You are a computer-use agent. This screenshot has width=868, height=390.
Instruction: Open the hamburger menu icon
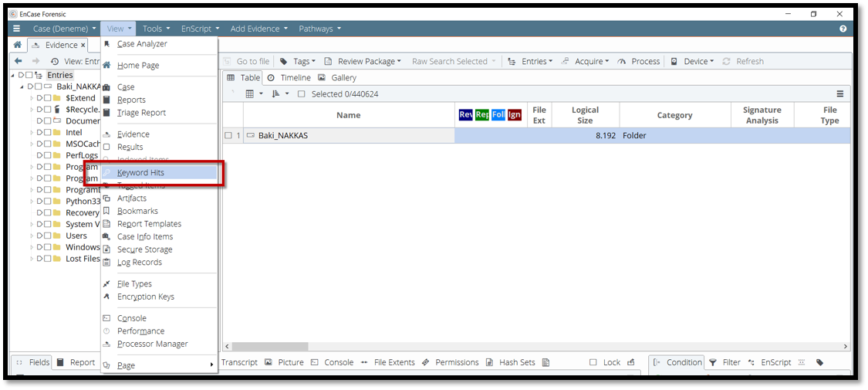click(16, 29)
